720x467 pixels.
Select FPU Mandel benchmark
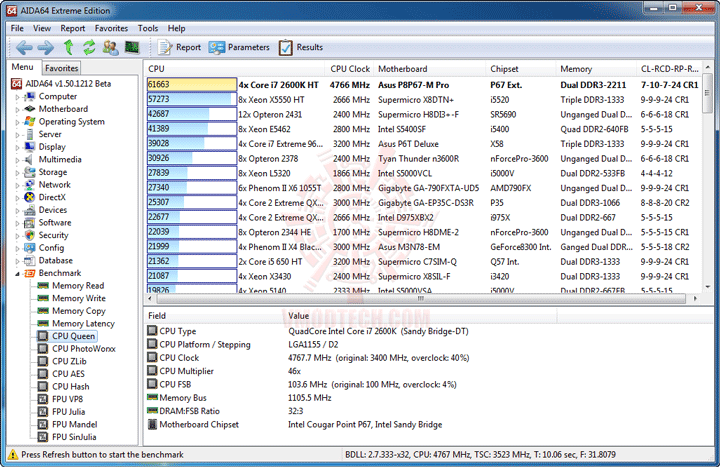click(x=68, y=425)
